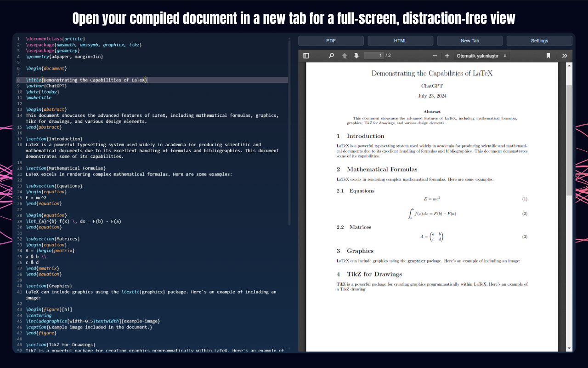Click the \end{abstract} line
588x368 pixels.
44,127
